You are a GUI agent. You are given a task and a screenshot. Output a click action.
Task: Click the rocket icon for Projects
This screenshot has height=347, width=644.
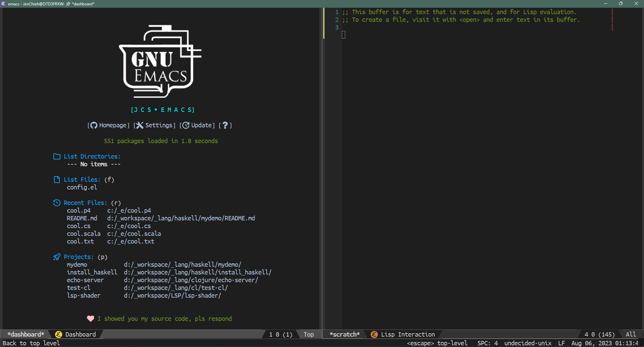57,257
